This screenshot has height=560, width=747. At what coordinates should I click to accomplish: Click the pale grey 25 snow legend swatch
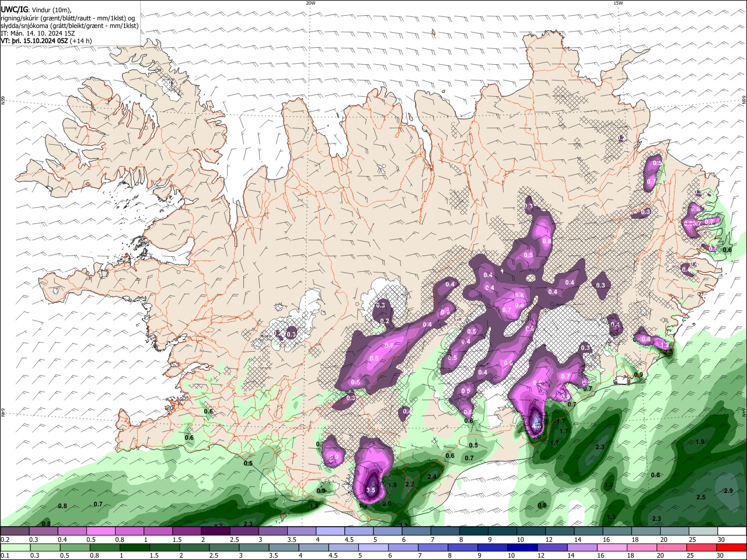(x=703, y=531)
